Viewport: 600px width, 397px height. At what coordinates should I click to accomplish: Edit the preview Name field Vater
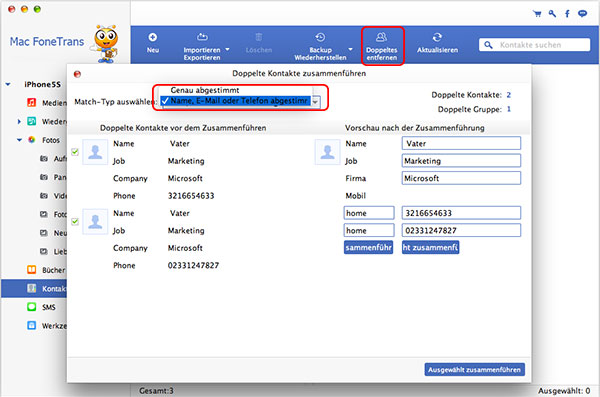click(x=461, y=144)
